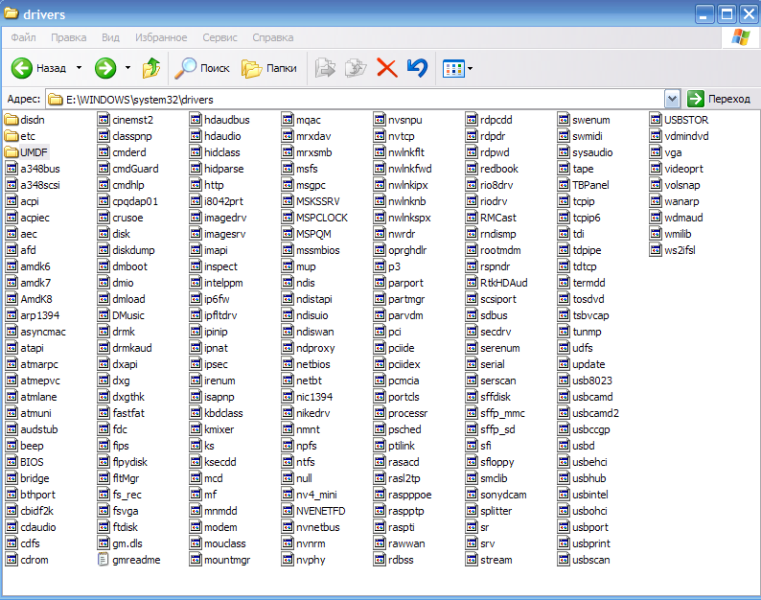Viewport: 761px width, 600px height.
Task: Select the tcpip driver file icon
Action: pos(563,201)
